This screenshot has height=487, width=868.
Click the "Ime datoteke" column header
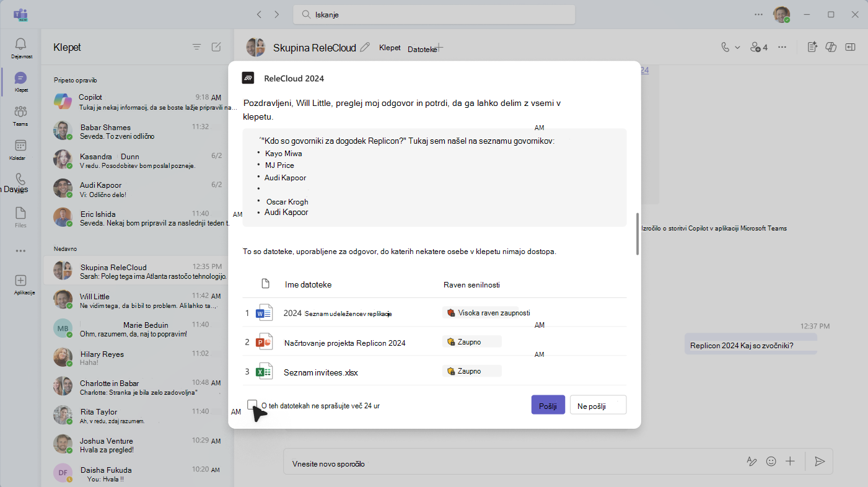[308, 284]
